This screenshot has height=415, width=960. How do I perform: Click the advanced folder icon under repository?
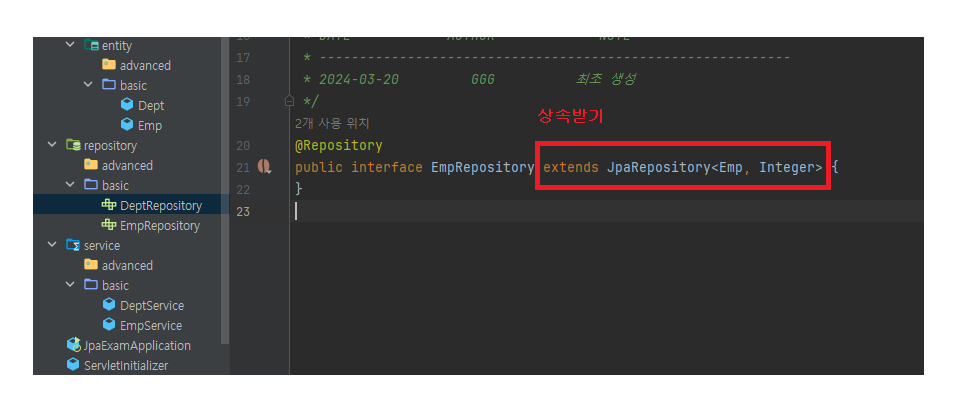coord(91,165)
